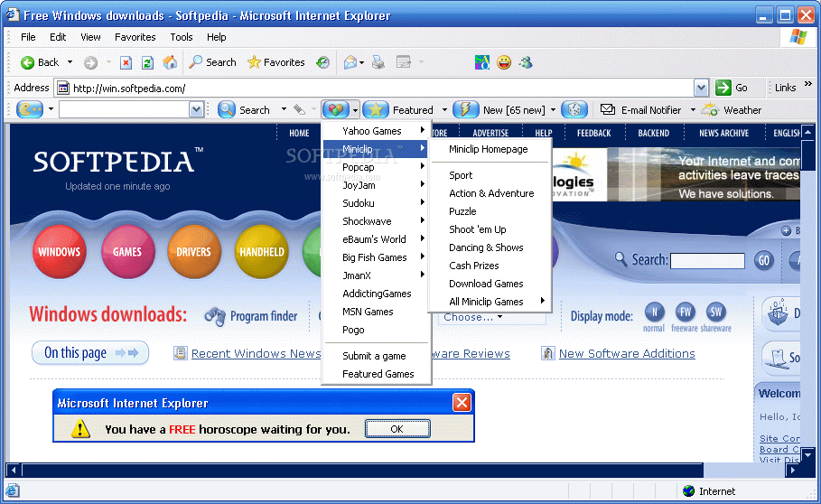Open the History clock icon
The width and height of the screenshot is (821, 504).
[x=323, y=63]
